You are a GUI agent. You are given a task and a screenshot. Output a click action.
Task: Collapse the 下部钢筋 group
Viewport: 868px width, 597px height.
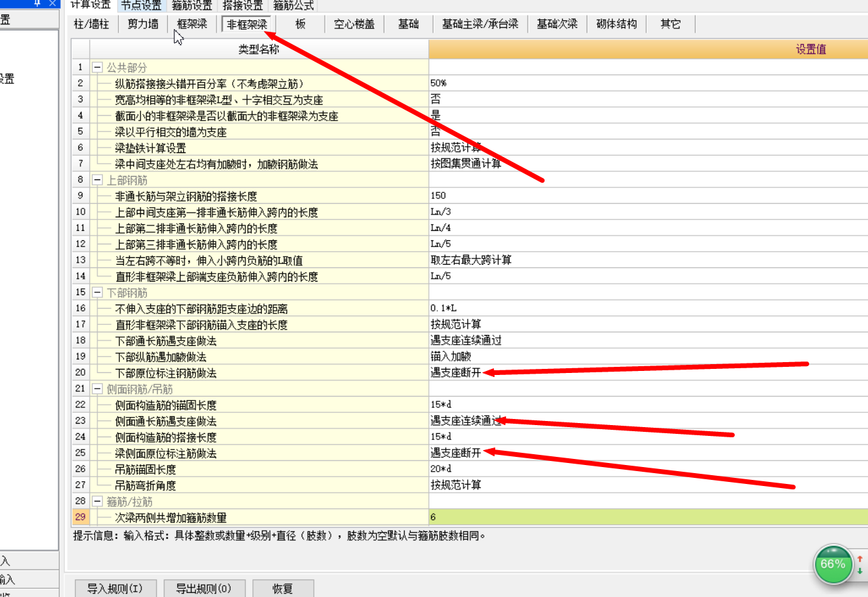click(97, 292)
